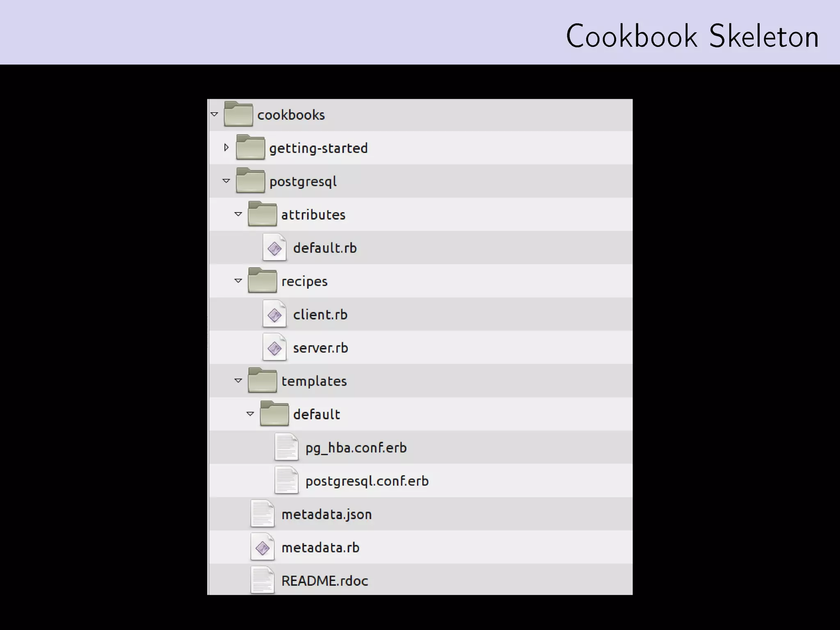Click the postgresql.conf.erb document icon
The image size is (840, 630).
(286, 480)
